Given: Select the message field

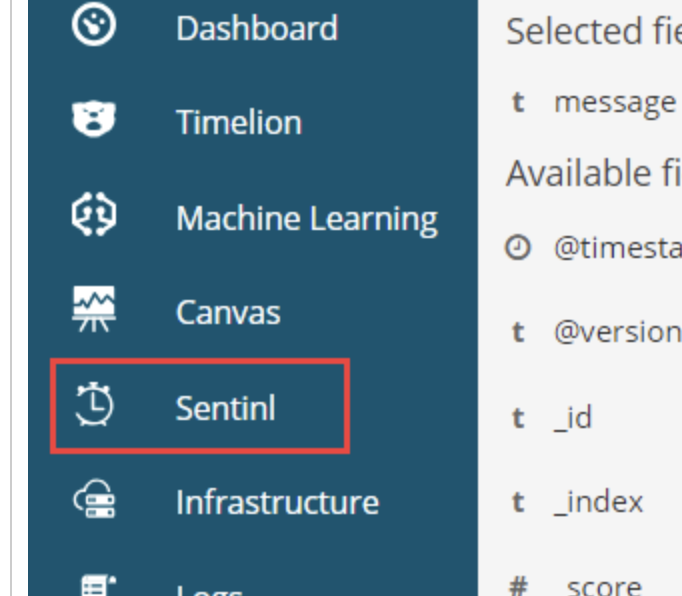Looking at the screenshot, I should tap(614, 102).
